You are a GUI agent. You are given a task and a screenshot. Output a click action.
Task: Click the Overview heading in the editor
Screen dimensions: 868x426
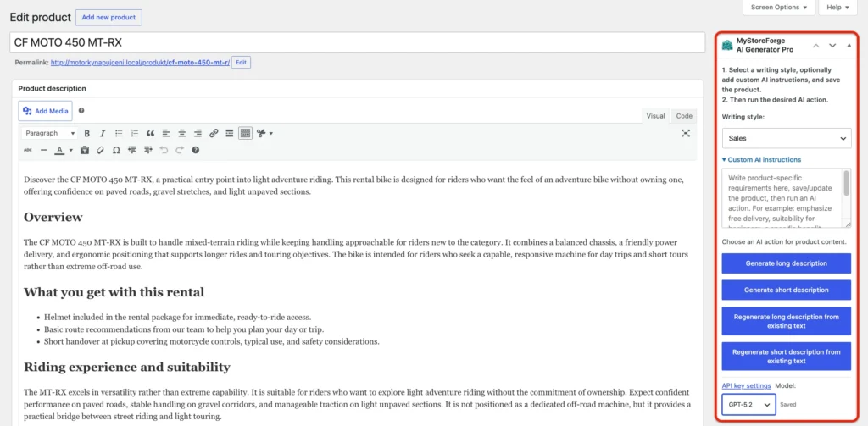point(53,217)
